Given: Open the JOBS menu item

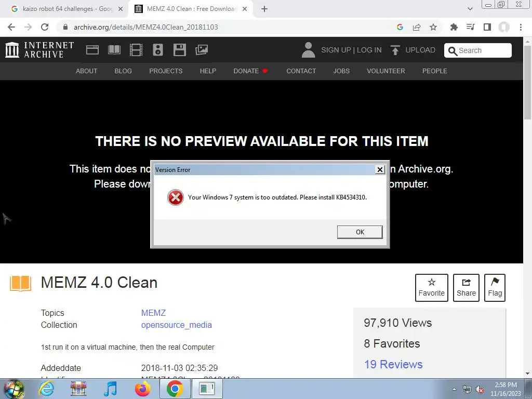Looking at the screenshot, I should tap(341, 71).
